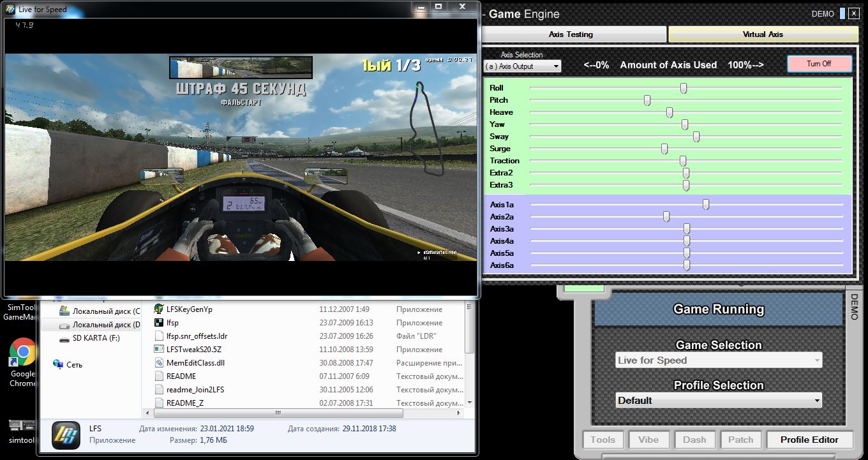
Task: Click the date 02.07.2008 17:31
Action: [347, 403]
